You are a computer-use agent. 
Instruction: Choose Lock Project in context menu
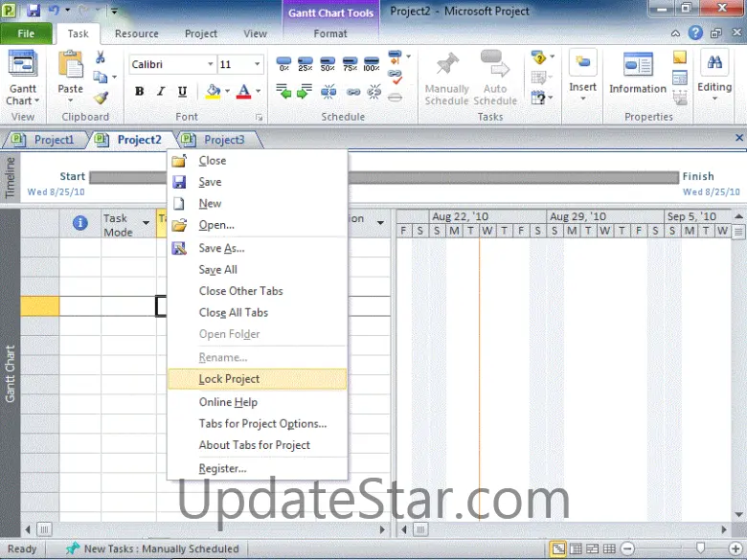pos(258,379)
